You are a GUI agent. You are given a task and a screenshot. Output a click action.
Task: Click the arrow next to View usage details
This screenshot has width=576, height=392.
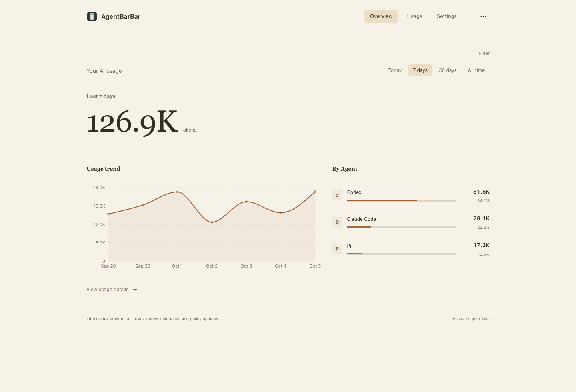(135, 290)
